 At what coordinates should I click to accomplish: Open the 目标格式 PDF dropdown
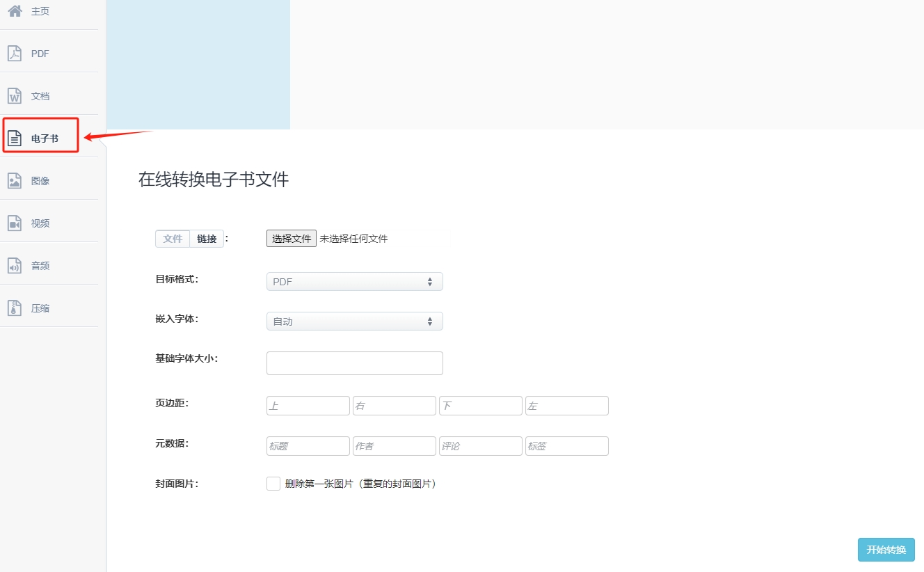[x=355, y=282]
